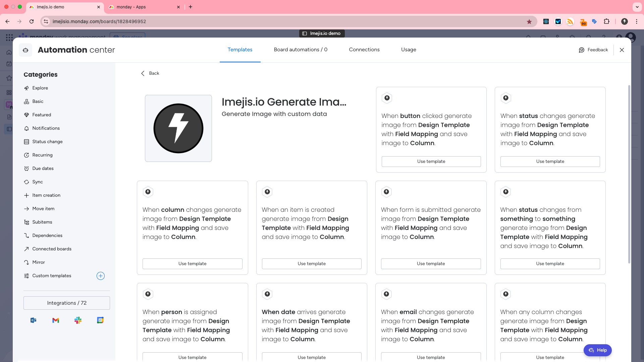Use template for person is assigned recipe
The width and height of the screenshot is (644, 362).
[192, 357]
